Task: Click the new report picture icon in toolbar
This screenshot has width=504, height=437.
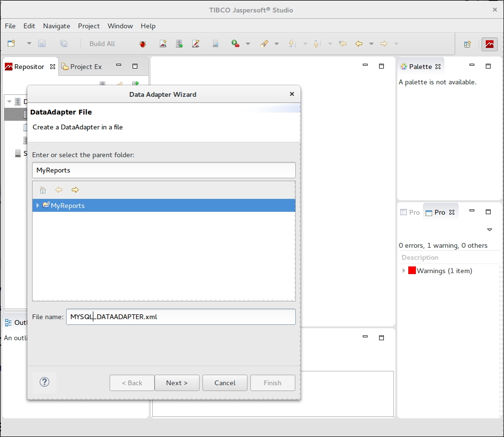Action: pyautogui.click(x=163, y=44)
